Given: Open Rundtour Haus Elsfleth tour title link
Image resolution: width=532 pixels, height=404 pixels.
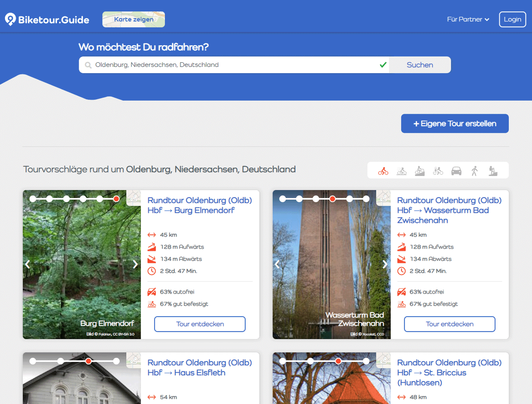Looking at the screenshot, I should (199, 367).
